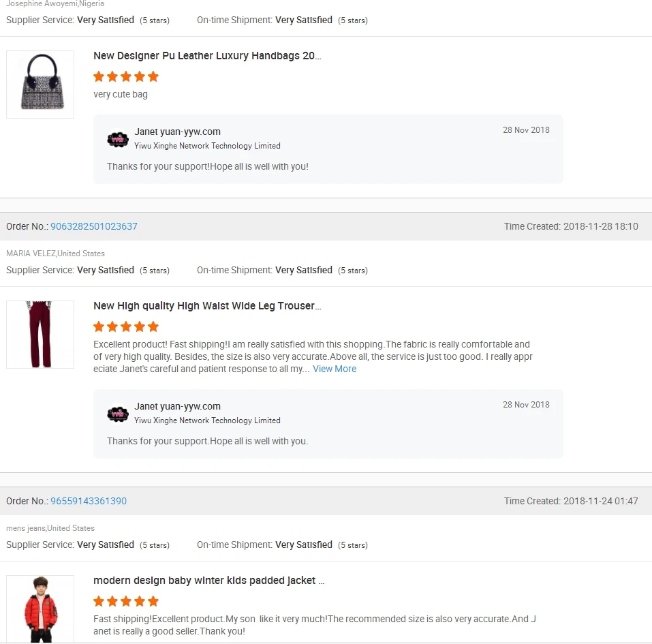Click Janet yuan-yyw.com in handbag reply
This screenshot has width=652, height=644.
coord(177,132)
